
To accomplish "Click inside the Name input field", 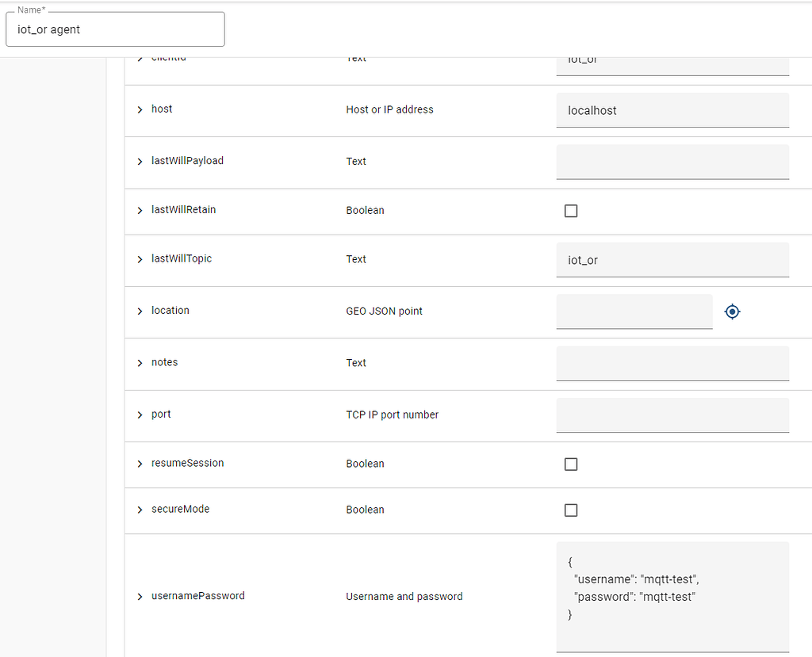I will pos(115,30).
